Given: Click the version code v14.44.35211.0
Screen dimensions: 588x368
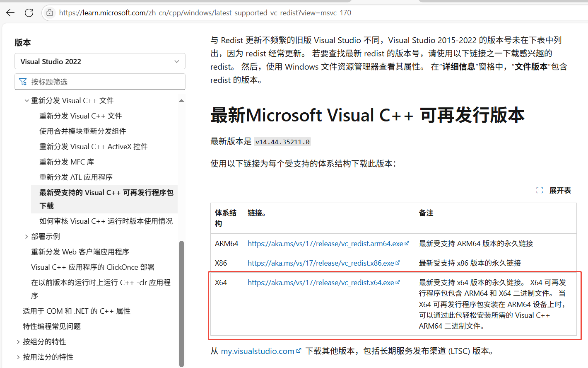Looking at the screenshot, I should tap(282, 142).
